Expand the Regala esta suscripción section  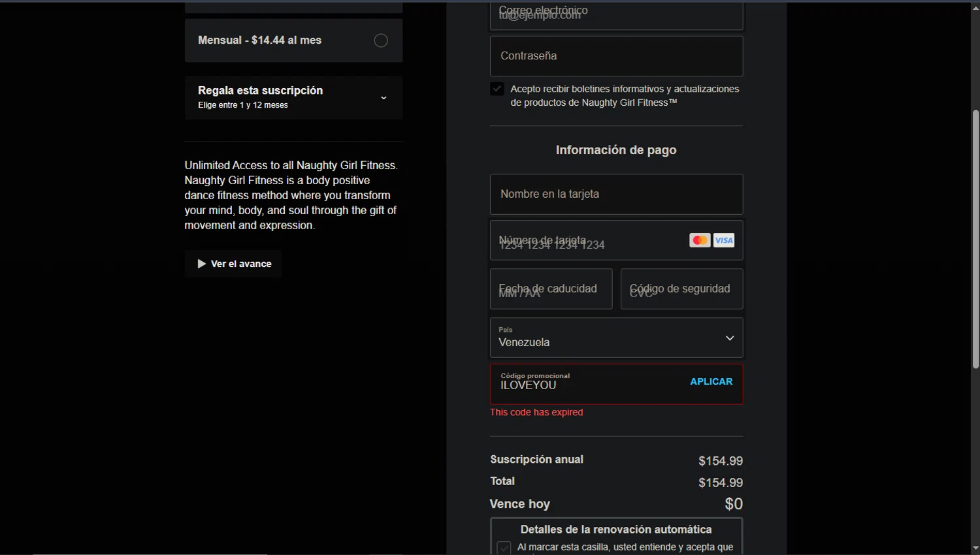click(x=293, y=97)
